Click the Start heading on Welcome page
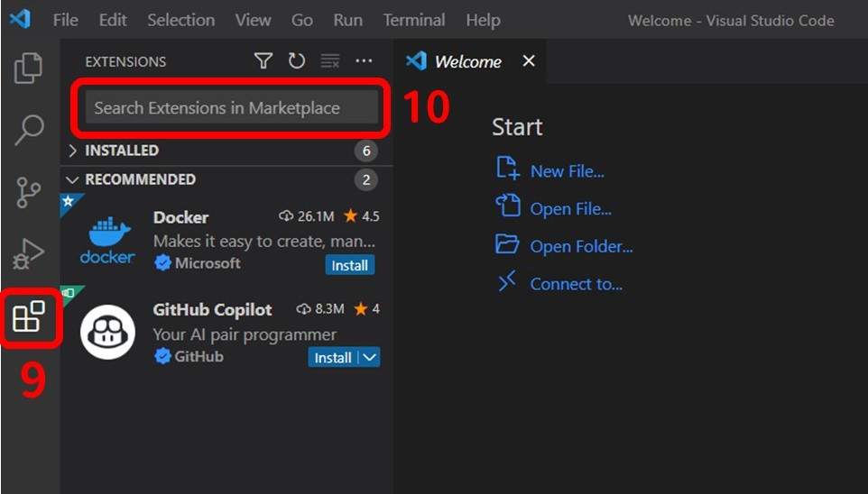This screenshot has width=868, height=494. (517, 127)
